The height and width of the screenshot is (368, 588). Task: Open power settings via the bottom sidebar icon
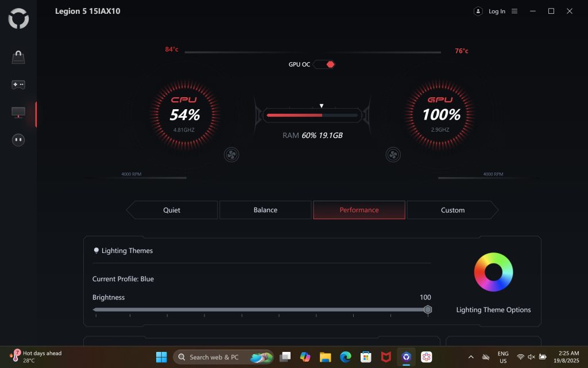pyautogui.click(x=18, y=140)
